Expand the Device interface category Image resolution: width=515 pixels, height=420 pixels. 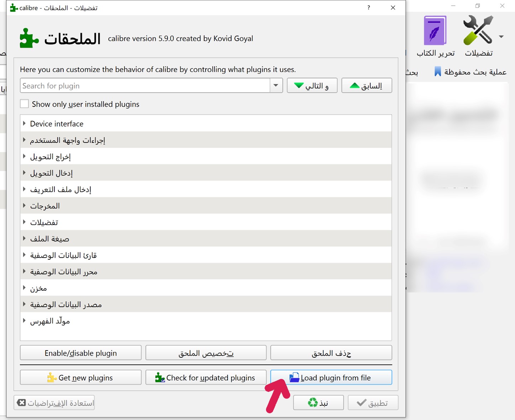point(24,124)
